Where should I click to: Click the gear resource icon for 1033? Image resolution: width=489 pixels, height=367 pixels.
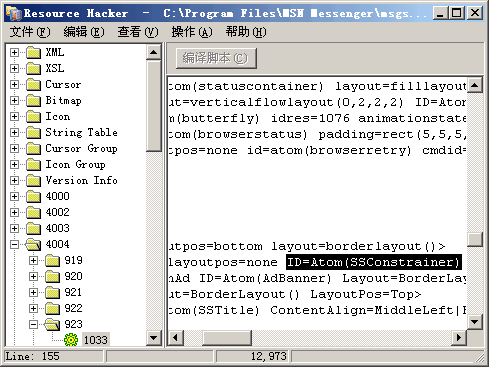point(71,340)
